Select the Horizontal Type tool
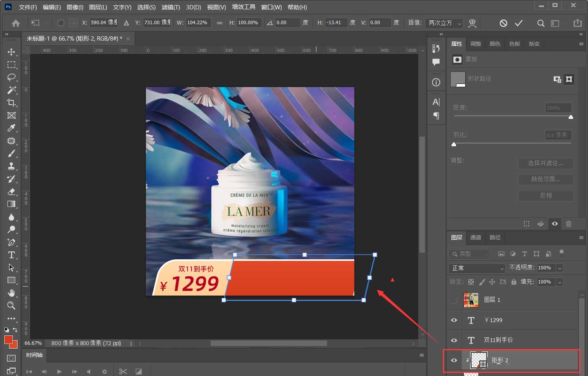Image resolution: width=588 pixels, height=376 pixels. tap(11, 255)
